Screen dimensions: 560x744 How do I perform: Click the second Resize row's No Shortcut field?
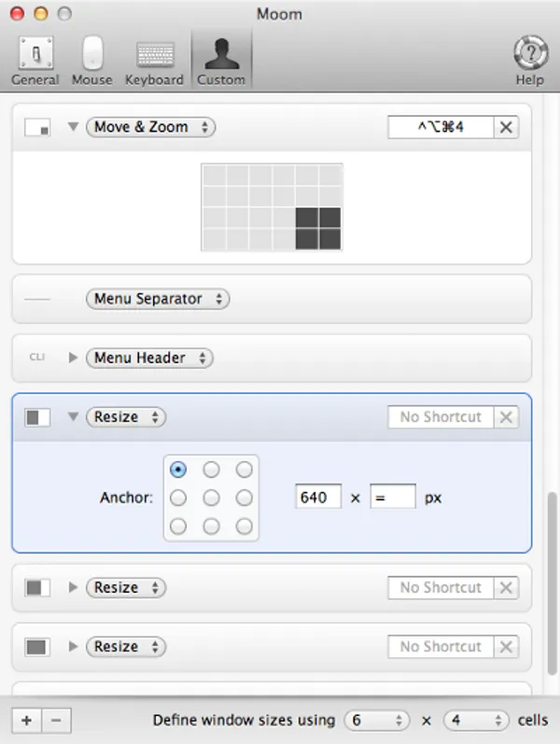(441, 588)
